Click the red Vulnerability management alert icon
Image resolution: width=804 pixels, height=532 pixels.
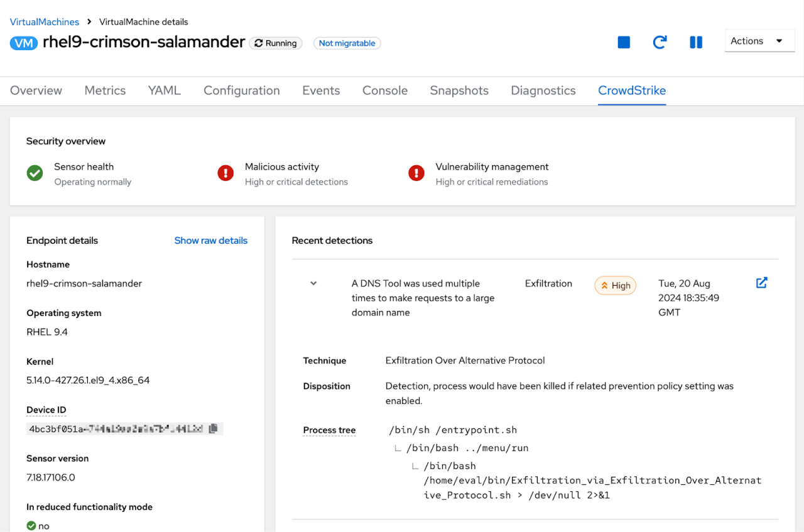(x=416, y=173)
